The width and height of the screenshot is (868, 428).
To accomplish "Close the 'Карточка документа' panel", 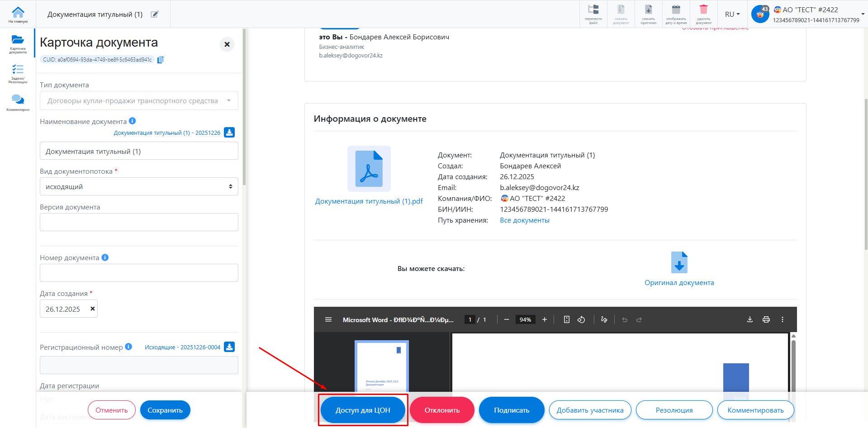I will pyautogui.click(x=227, y=44).
